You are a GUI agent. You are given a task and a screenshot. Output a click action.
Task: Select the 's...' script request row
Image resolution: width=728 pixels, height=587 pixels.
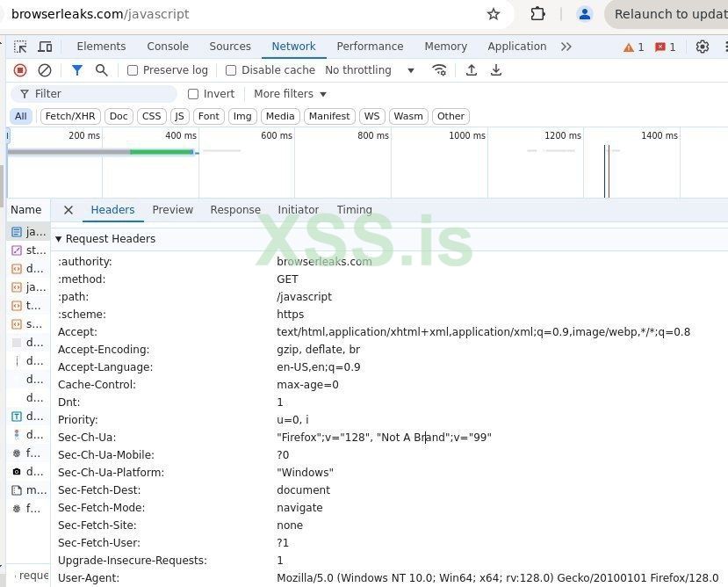tap(28, 324)
